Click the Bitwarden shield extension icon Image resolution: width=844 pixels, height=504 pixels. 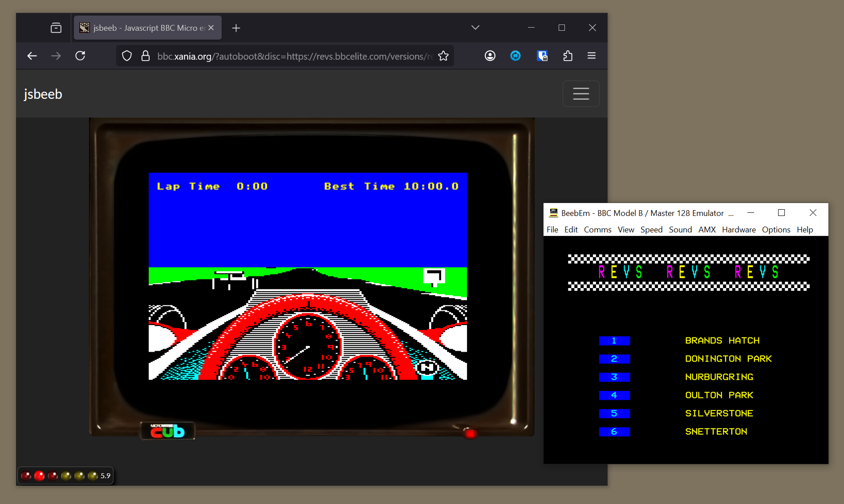tap(542, 56)
